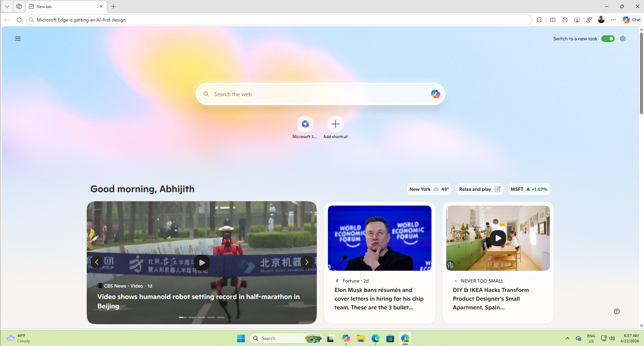Capture a screenshot with Web Capture
The width and height of the screenshot is (644, 346).
577,19
